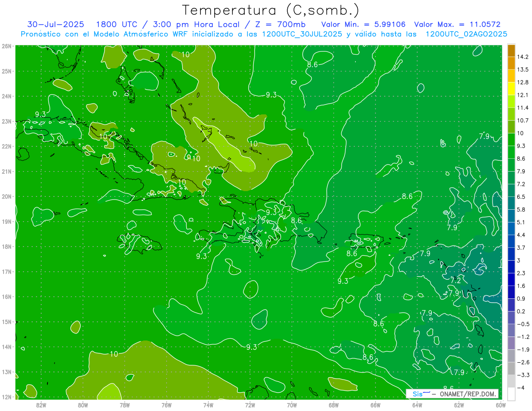Select the yellow swatch between 12.1 and 12.8

coord(511,89)
